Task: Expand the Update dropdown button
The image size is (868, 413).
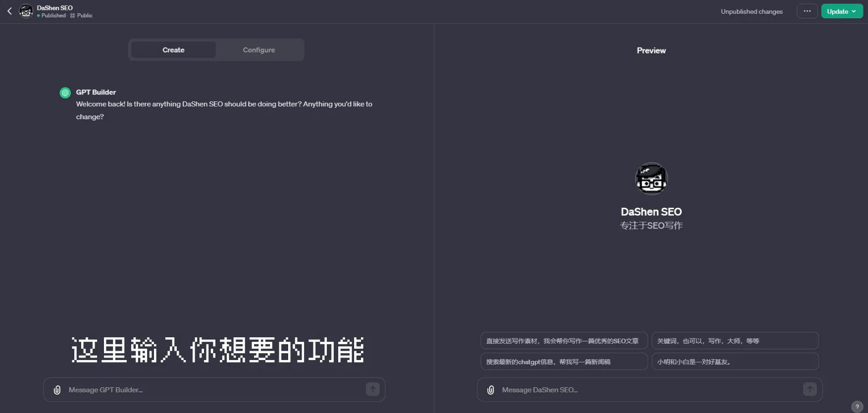Action: tap(842, 11)
